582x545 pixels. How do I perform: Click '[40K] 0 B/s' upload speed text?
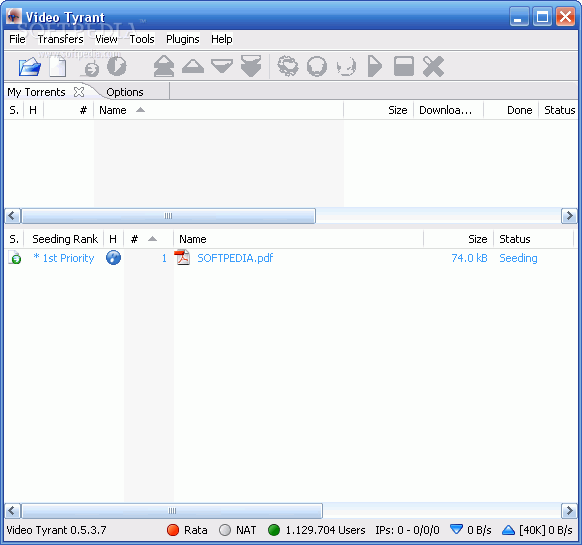click(546, 530)
